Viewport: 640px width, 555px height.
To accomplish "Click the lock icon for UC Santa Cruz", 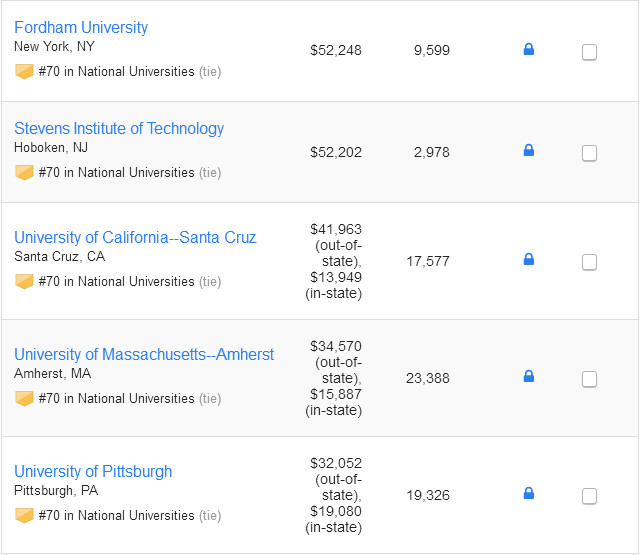I will tap(529, 259).
